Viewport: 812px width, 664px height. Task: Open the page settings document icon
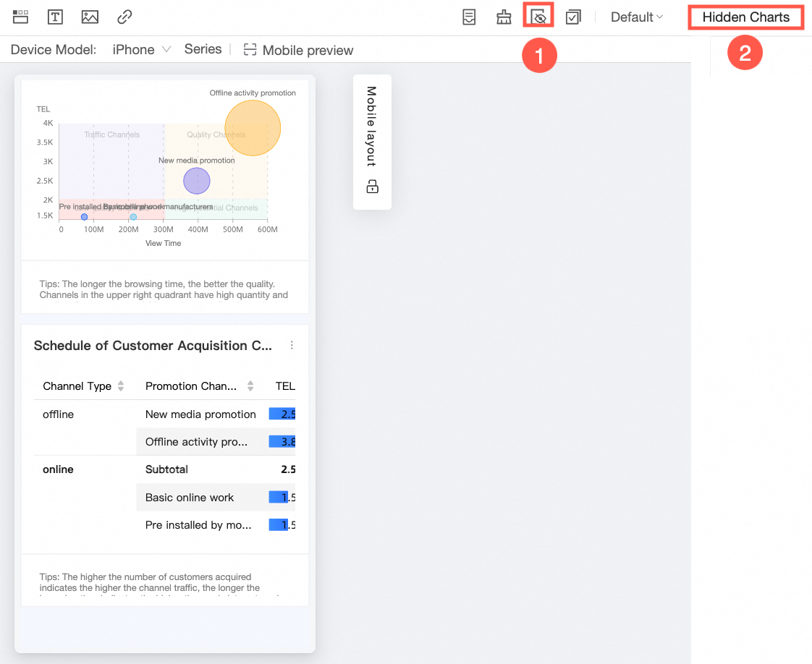click(x=469, y=17)
